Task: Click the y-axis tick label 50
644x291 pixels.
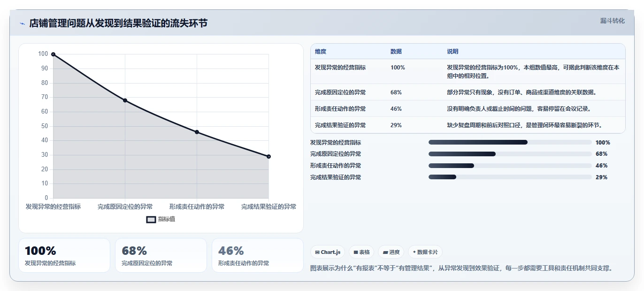Action: (x=45, y=126)
